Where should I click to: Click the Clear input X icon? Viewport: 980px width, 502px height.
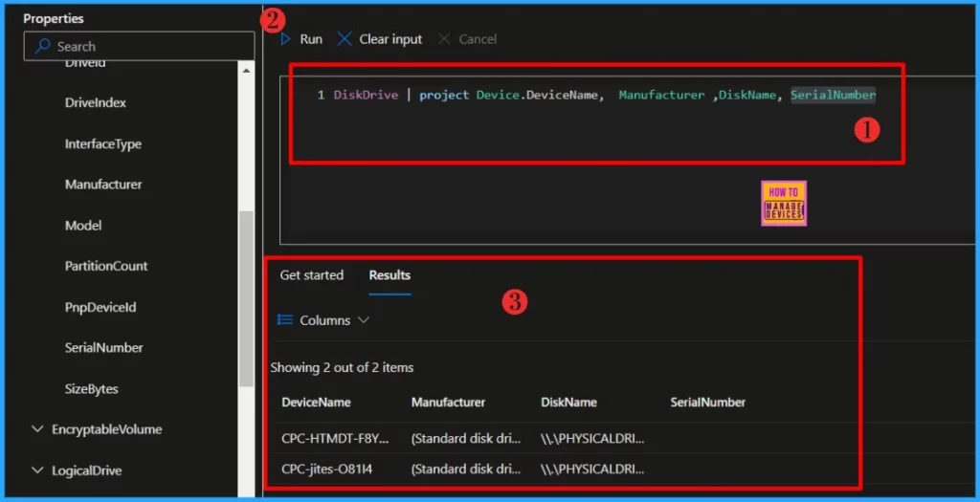coord(345,39)
